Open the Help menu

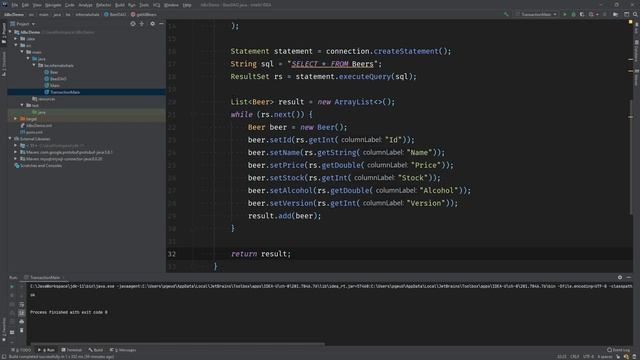click(187, 5)
